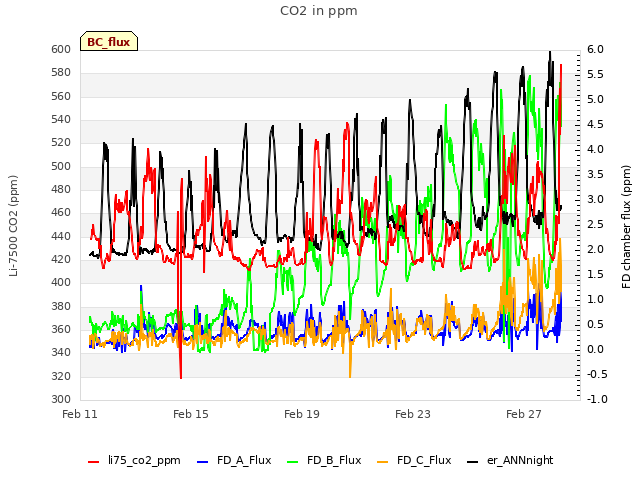Toggle the FD_B_Flux legend entry

pyautogui.click(x=324, y=461)
